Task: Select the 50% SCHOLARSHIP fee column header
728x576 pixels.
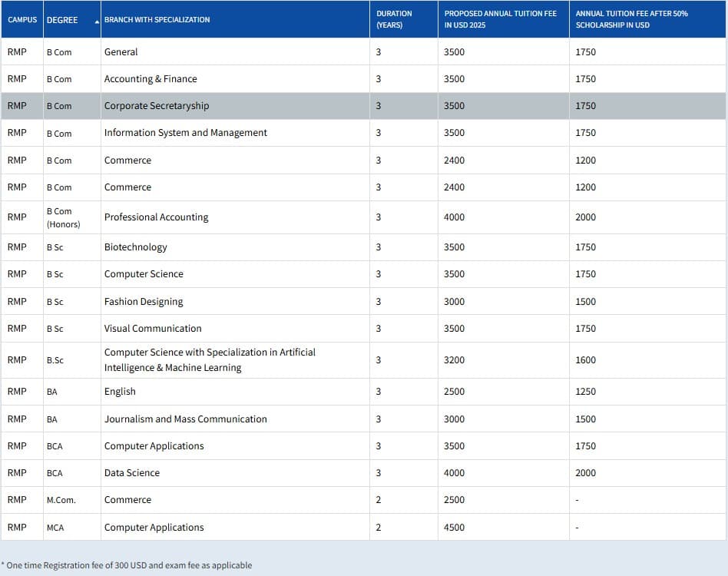Action: click(x=631, y=19)
